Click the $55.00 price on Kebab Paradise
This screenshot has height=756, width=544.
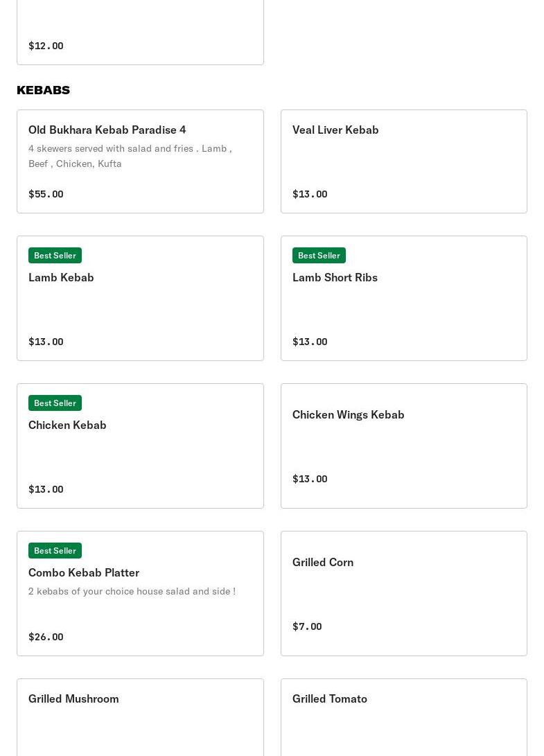[x=46, y=194]
